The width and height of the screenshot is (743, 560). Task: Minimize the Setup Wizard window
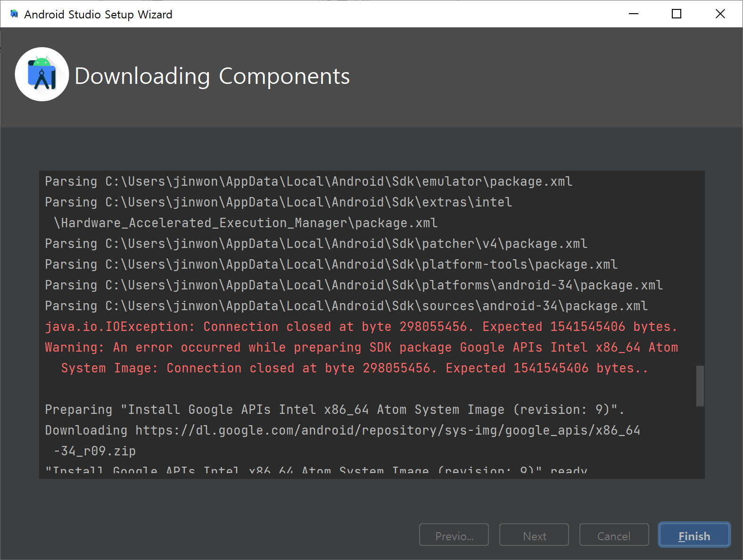coord(633,14)
